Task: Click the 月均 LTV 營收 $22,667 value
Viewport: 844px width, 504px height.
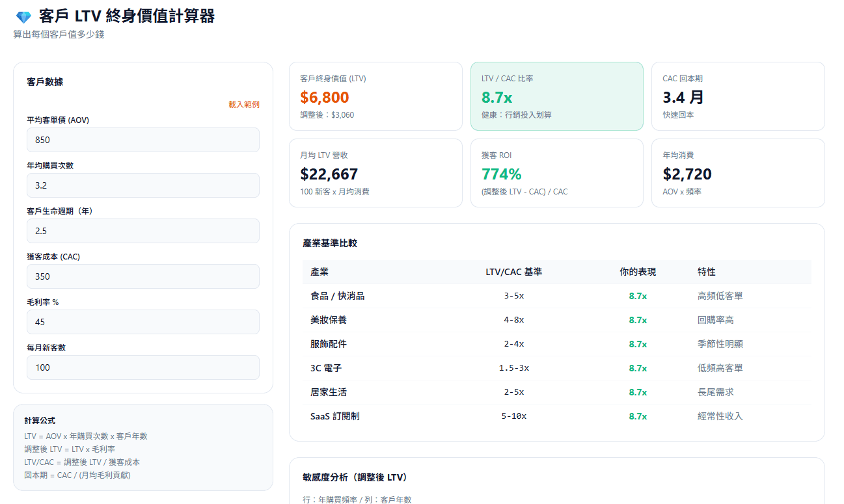Action: pyautogui.click(x=329, y=174)
